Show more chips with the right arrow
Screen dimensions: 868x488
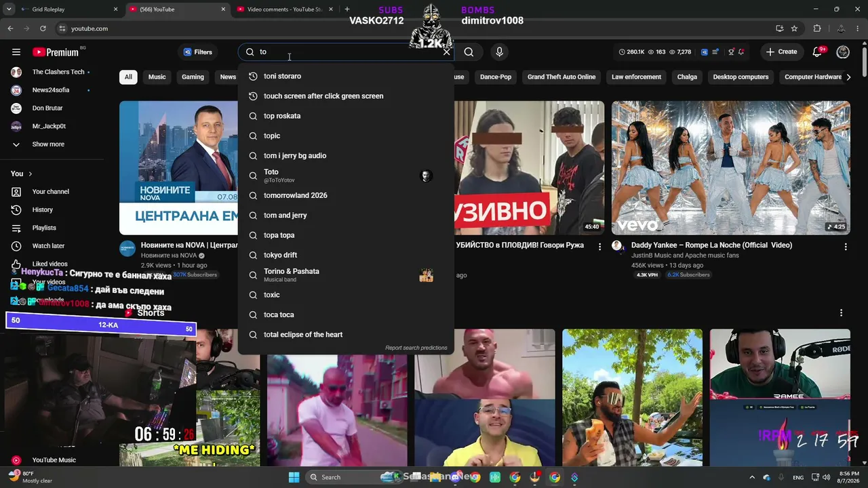pos(848,77)
